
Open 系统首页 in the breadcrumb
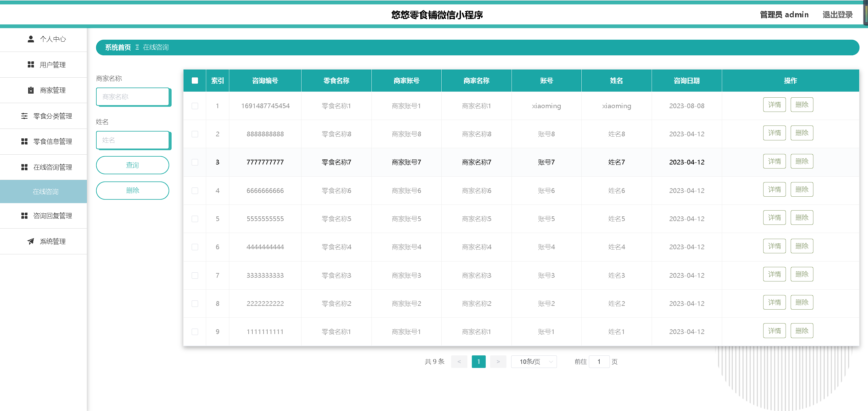point(118,47)
